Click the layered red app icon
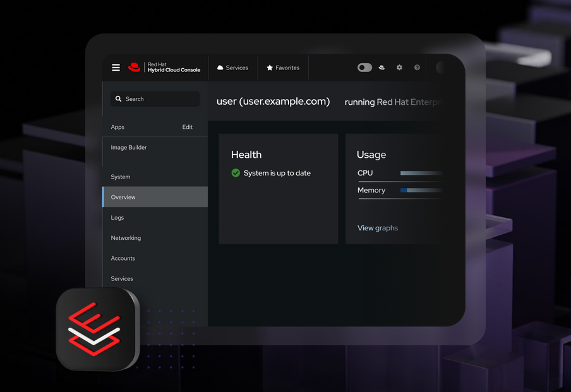Screen dimensions: 571x392 coord(98,329)
